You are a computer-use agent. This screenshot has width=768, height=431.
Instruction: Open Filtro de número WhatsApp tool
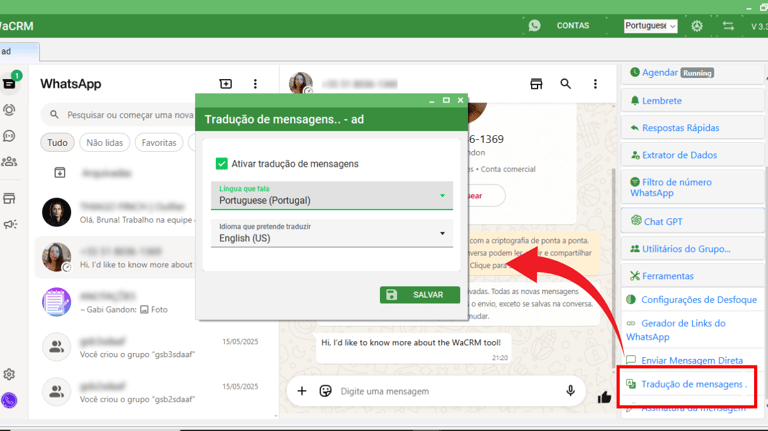click(692, 188)
